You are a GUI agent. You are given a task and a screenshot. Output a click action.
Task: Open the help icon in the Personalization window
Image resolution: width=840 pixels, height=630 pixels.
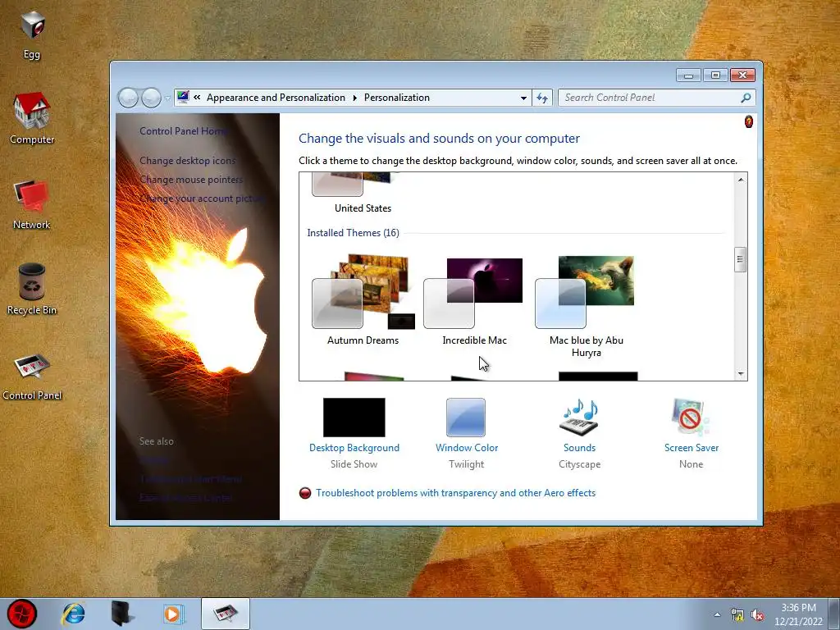tap(748, 122)
